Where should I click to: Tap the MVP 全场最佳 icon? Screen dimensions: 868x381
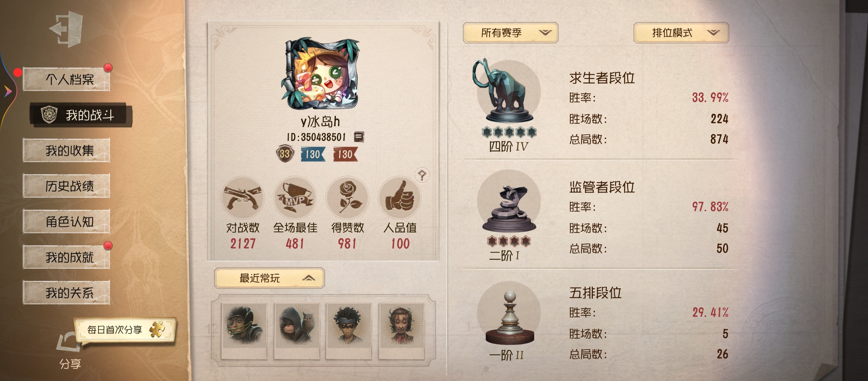point(295,198)
